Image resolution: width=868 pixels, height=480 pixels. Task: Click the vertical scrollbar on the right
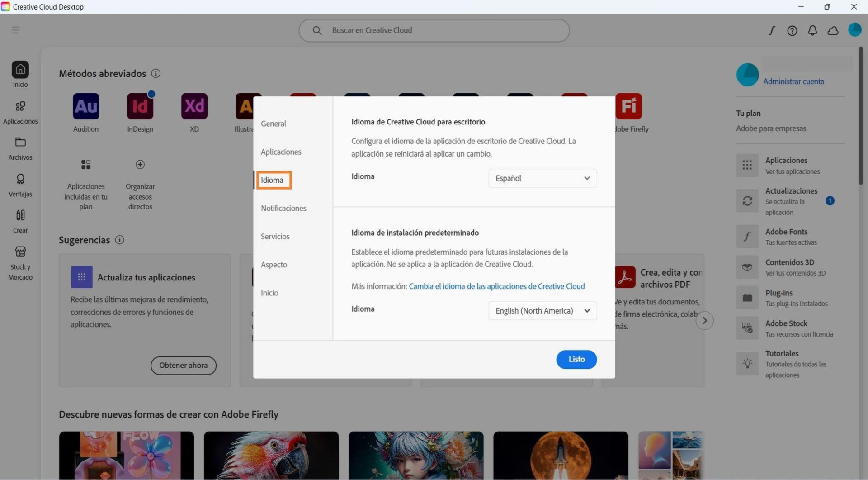(x=861, y=115)
